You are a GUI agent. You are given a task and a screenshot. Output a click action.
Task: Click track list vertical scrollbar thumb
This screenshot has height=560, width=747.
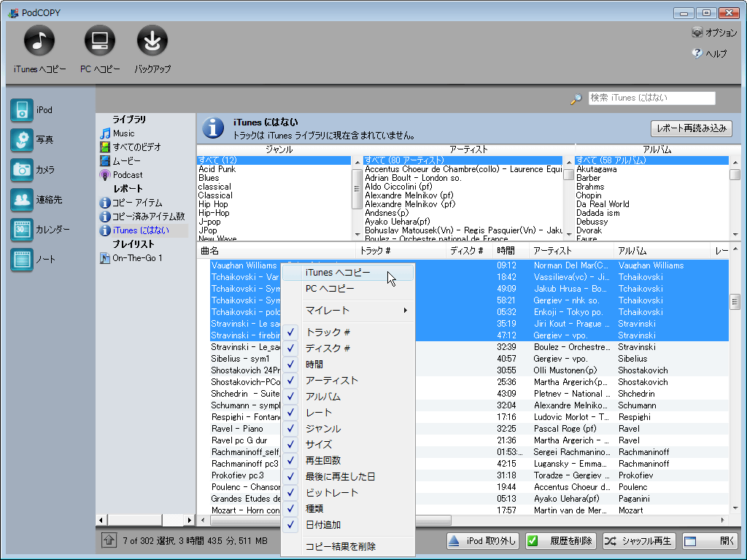pos(735,301)
